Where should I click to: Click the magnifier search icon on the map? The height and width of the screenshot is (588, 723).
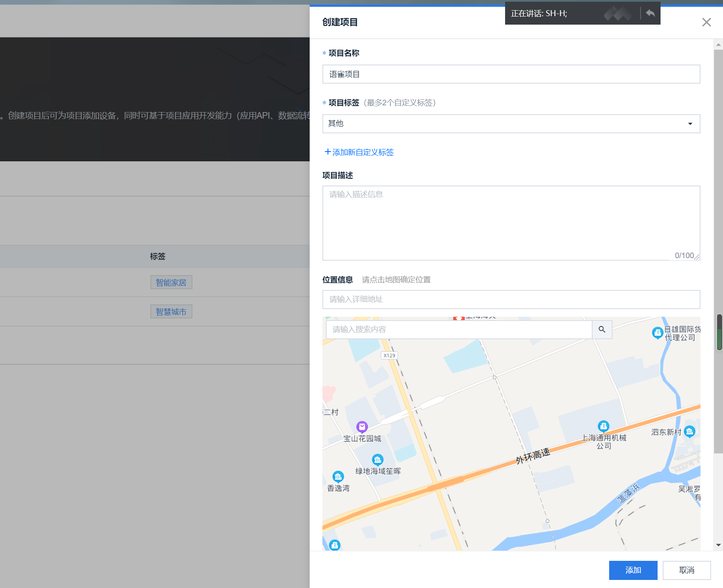point(602,329)
